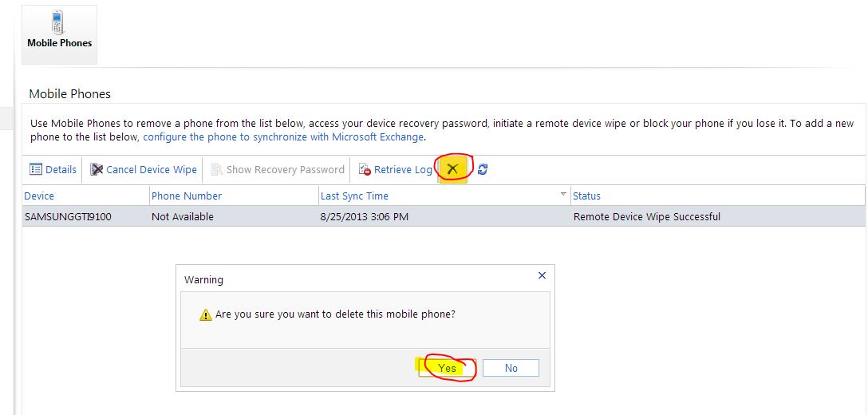Viewport: 868px width, 415px height.
Task: Toggle the Last Sync Time sort arrow
Action: coord(563,194)
